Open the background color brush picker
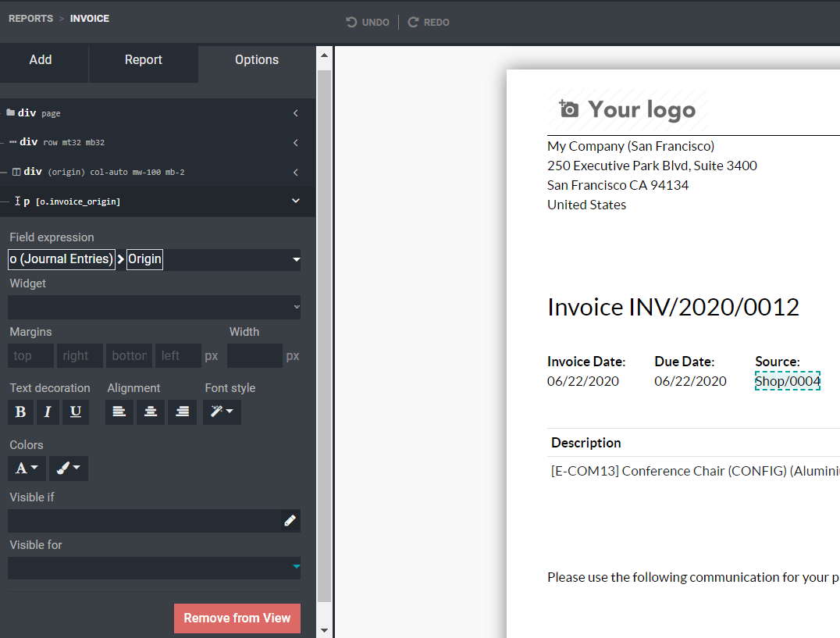The width and height of the screenshot is (840, 638). click(x=69, y=469)
